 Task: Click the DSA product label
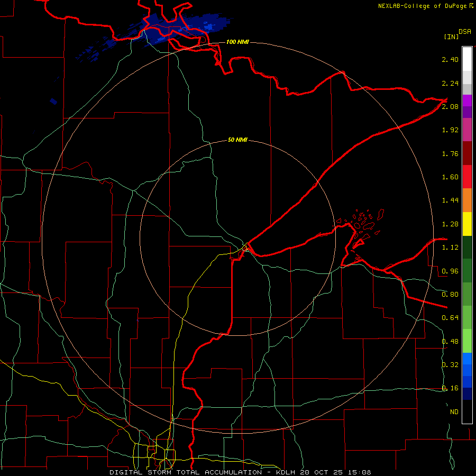pyautogui.click(x=465, y=32)
